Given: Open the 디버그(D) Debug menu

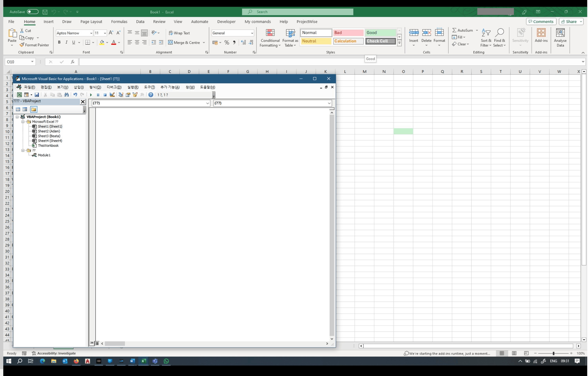Looking at the screenshot, I should 114,87.
